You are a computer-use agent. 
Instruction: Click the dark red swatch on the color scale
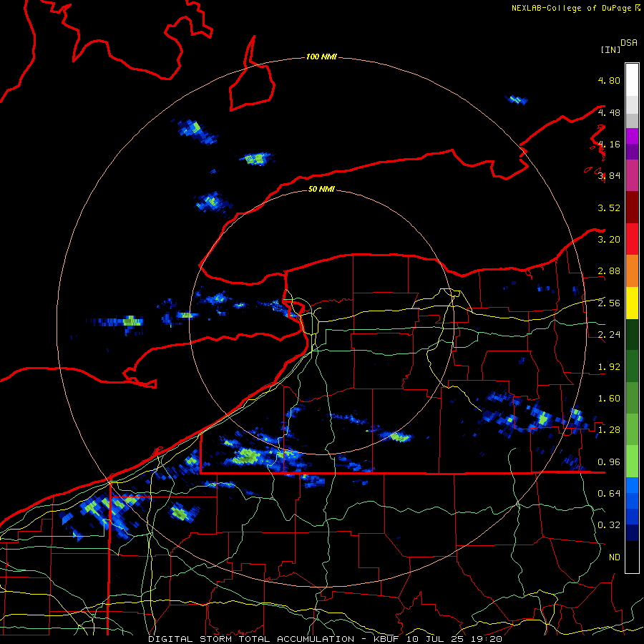point(632,208)
